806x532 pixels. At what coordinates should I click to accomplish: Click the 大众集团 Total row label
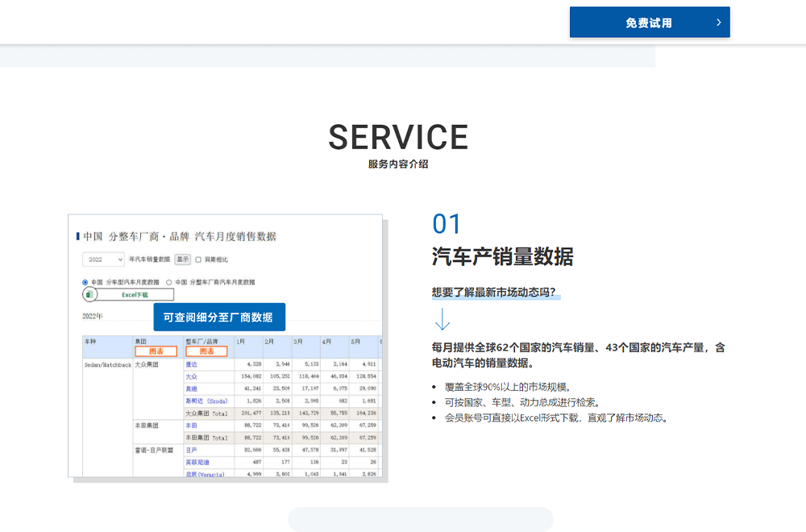point(206,414)
